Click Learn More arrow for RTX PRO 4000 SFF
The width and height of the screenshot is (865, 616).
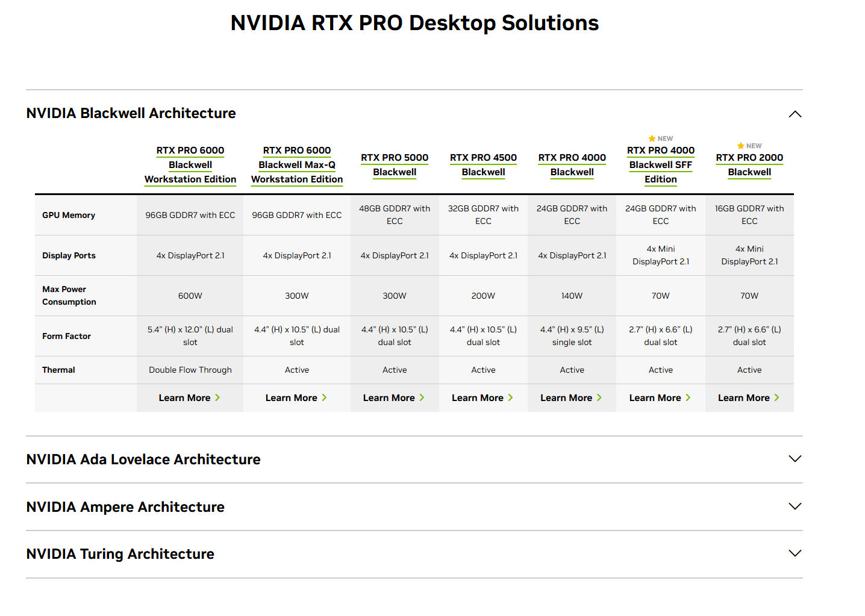click(x=688, y=398)
